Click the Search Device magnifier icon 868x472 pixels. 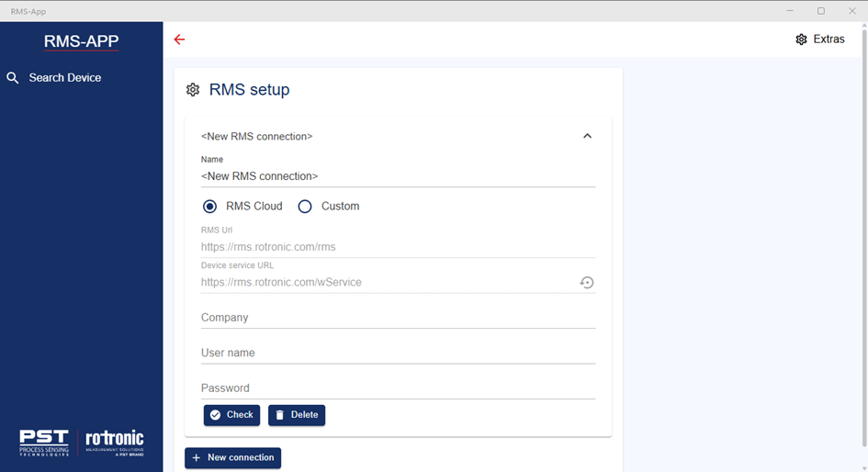click(13, 78)
